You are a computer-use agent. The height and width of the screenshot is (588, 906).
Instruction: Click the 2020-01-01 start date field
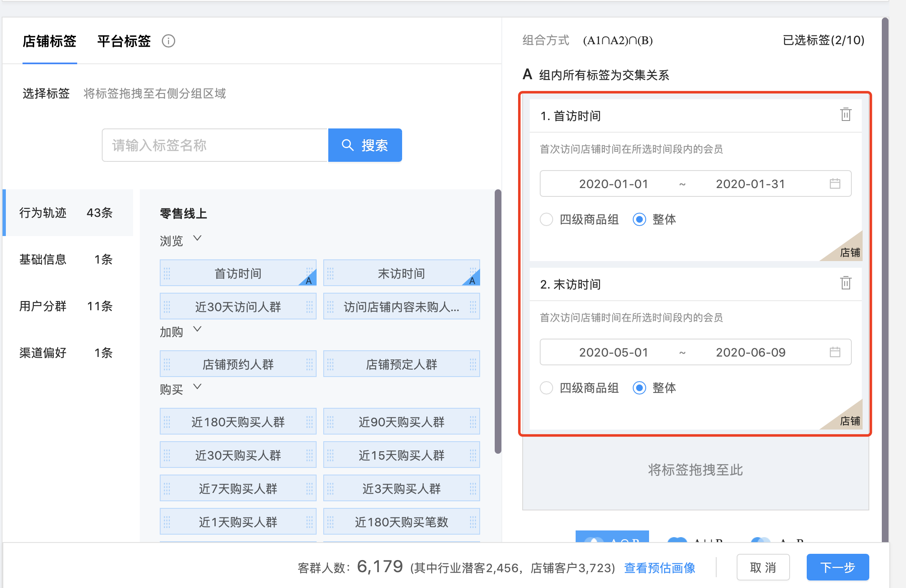coord(614,184)
